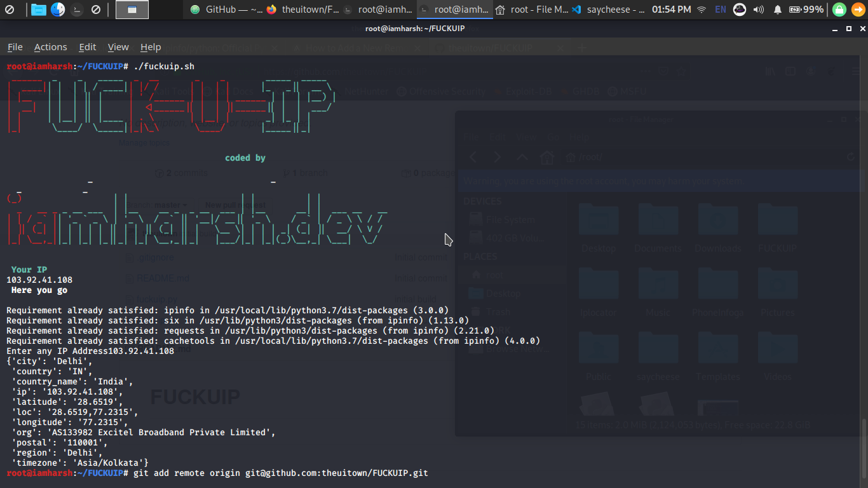868x488 pixels.
Task: Open the notifications bell icon
Action: tap(778, 10)
